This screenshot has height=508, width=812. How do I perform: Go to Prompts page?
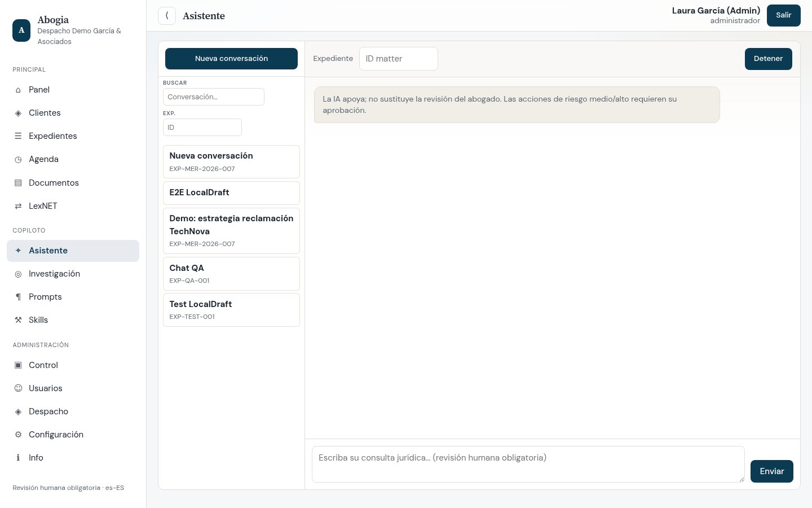(x=73, y=297)
